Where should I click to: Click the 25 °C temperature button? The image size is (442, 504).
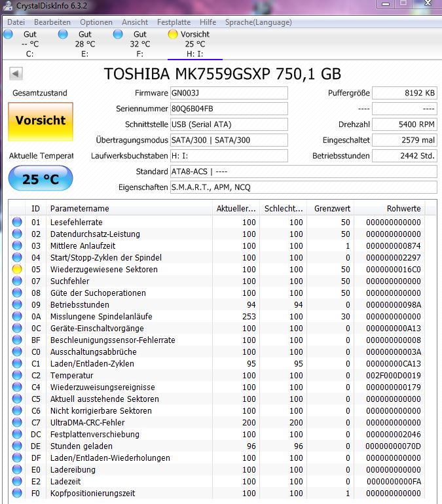point(41,179)
